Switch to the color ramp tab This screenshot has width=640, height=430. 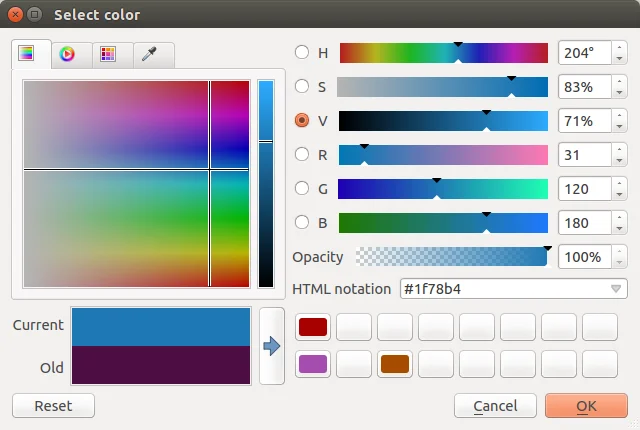pyautogui.click(x=27, y=54)
